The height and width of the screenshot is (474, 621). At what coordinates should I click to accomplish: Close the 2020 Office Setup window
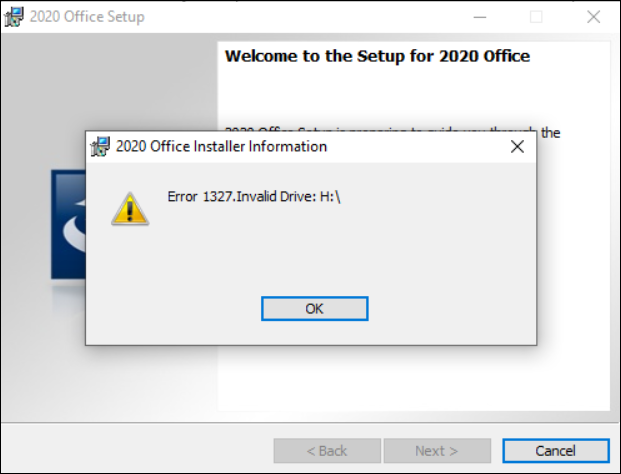pyautogui.click(x=594, y=17)
